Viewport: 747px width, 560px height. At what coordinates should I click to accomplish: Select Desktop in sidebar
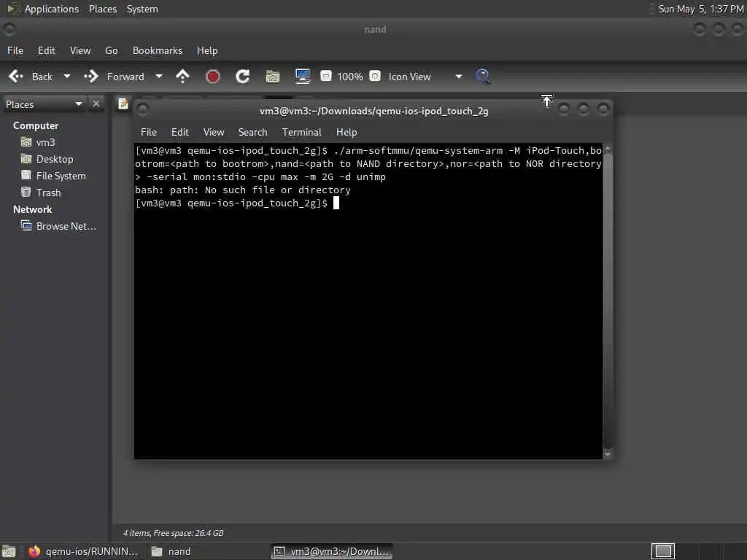click(47, 159)
